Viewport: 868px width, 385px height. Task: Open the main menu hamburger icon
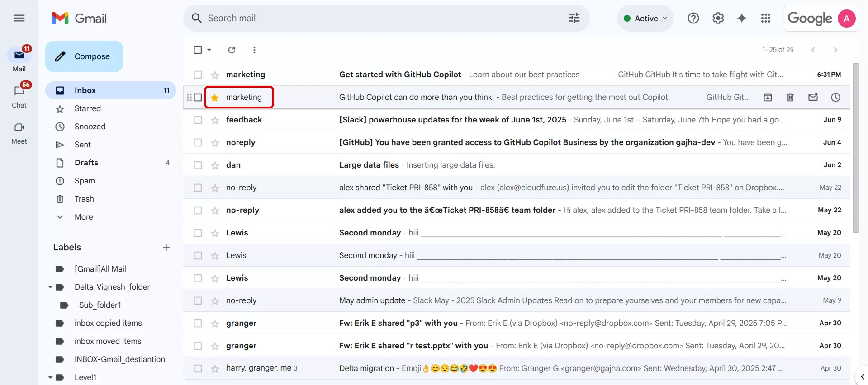point(19,18)
